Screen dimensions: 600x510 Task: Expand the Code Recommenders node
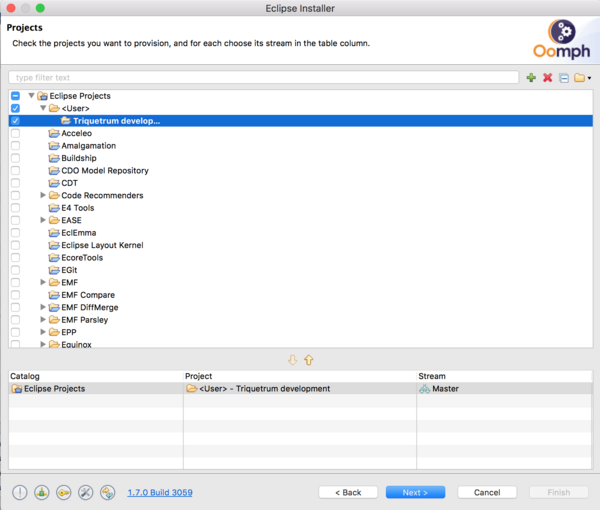(43, 195)
